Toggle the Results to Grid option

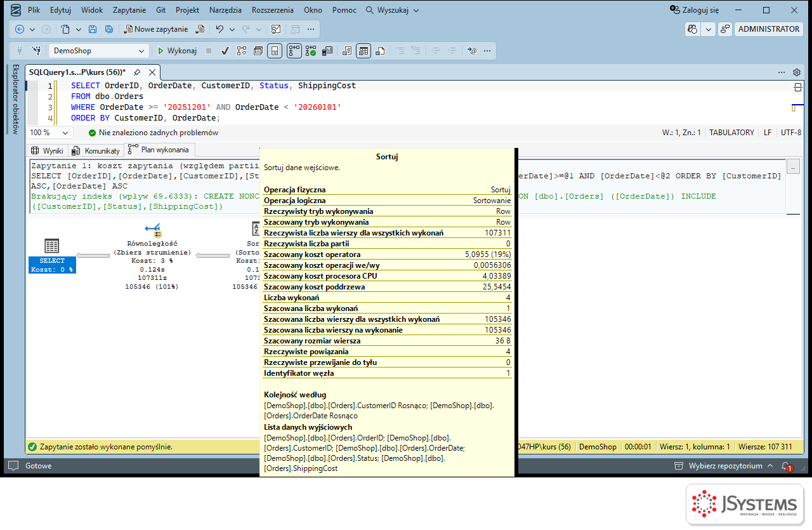coord(363,51)
